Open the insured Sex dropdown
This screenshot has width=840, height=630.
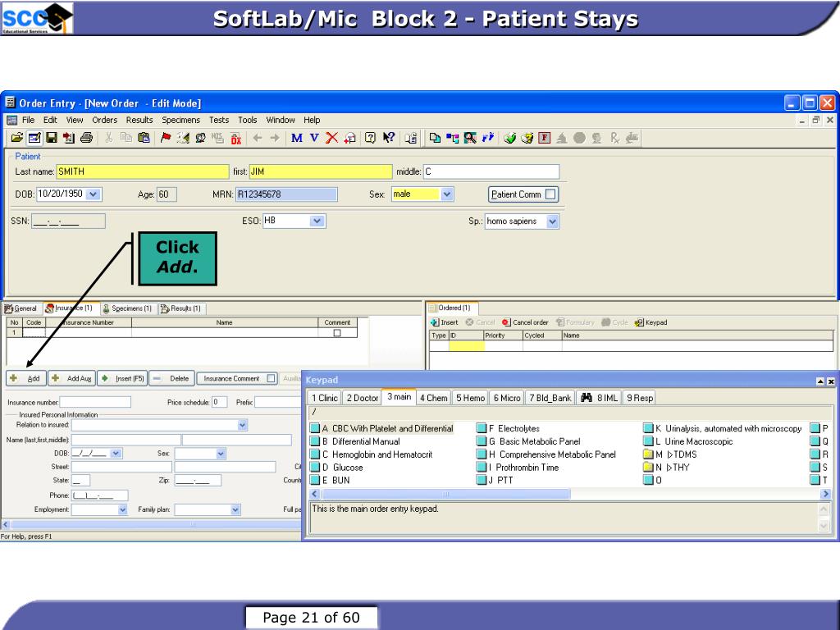pyautogui.click(x=221, y=453)
